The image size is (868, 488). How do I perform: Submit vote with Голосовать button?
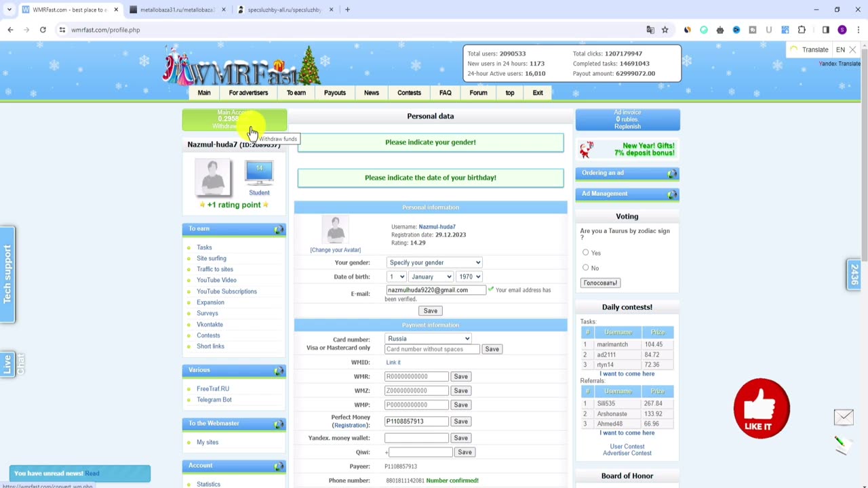[600, 283]
